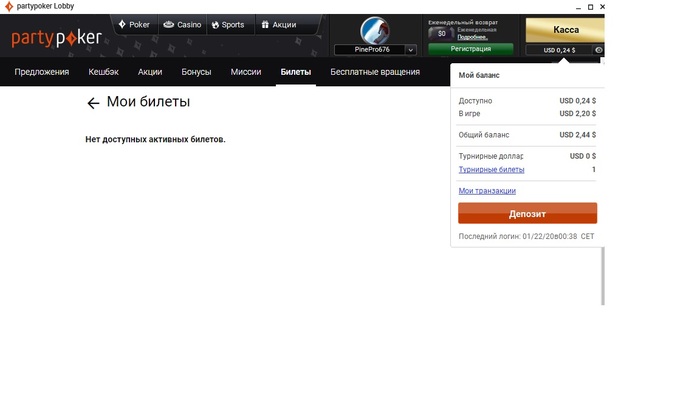The height and width of the screenshot is (394, 700).
Task: Open the Акции item in the submenu
Action: pos(150,72)
